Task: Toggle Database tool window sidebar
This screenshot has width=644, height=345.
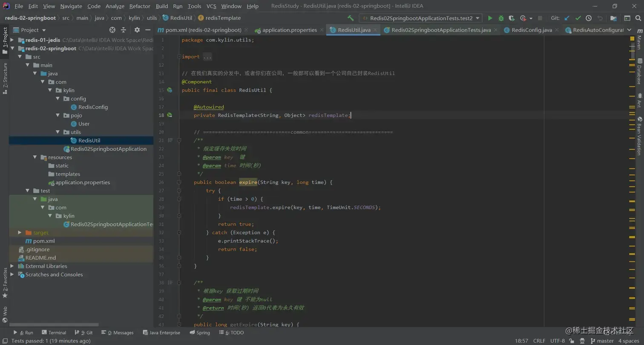Action: coord(639,71)
